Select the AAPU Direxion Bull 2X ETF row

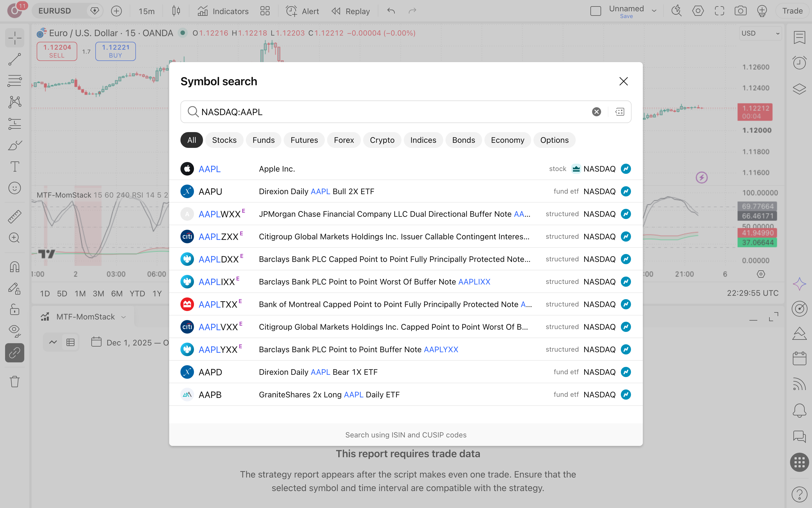click(406, 191)
